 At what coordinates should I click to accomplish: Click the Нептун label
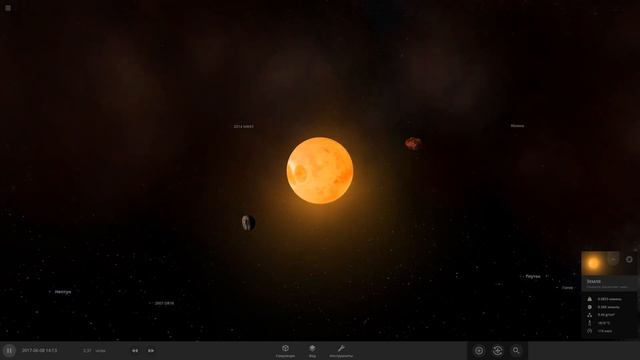tap(63, 292)
